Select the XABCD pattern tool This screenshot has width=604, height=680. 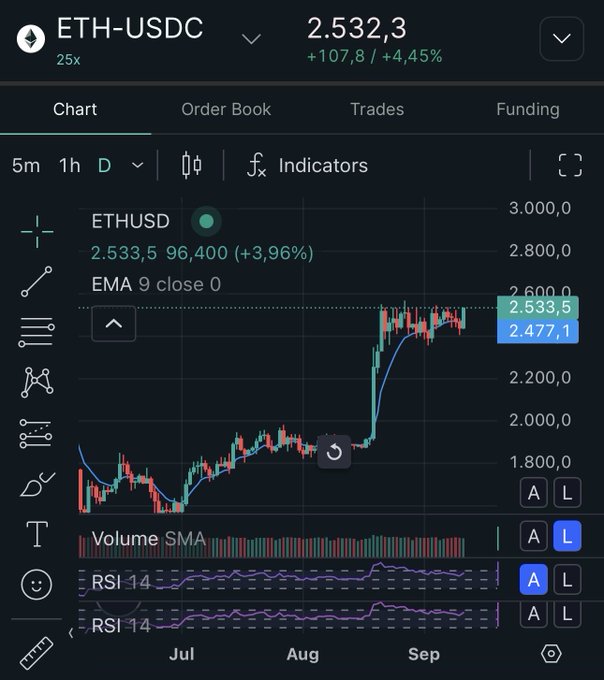[x=37, y=382]
